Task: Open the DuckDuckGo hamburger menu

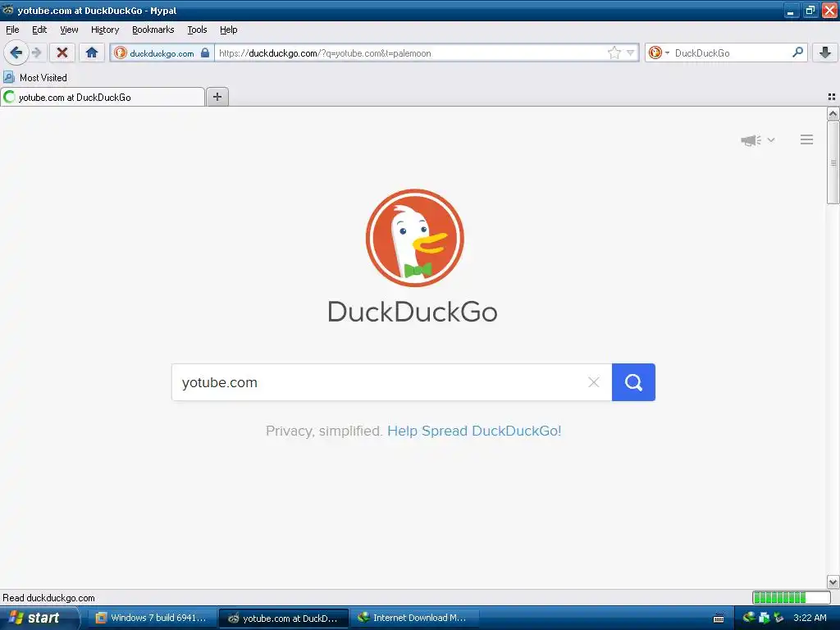Action: pyautogui.click(x=806, y=139)
